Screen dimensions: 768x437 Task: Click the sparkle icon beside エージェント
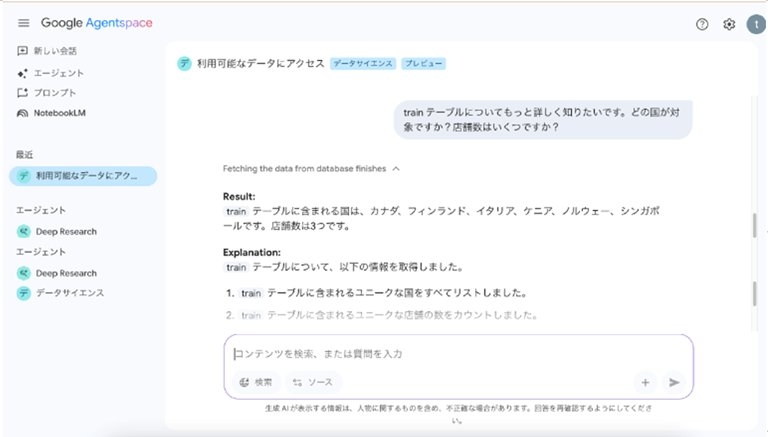(x=23, y=73)
